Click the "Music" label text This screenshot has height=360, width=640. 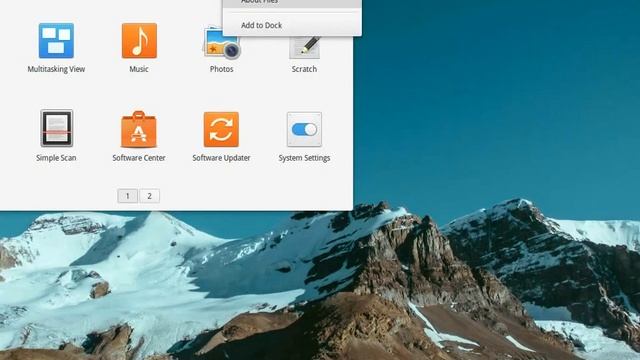point(139,69)
